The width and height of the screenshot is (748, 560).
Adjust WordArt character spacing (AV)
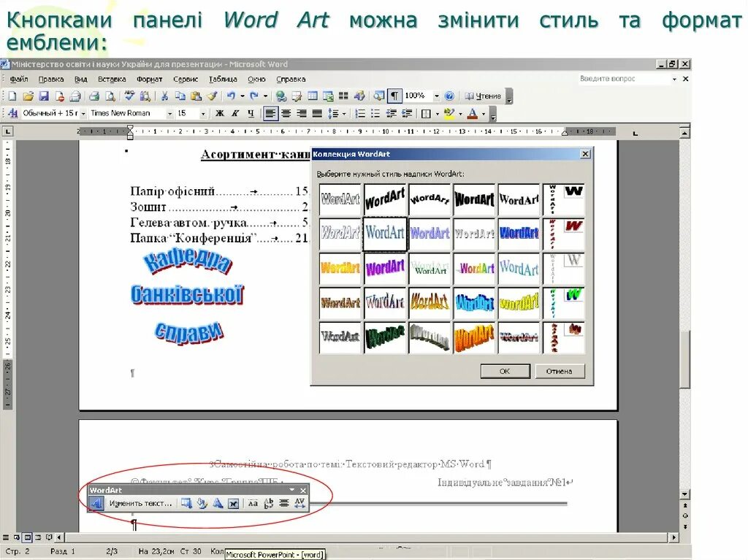point(299,503)
